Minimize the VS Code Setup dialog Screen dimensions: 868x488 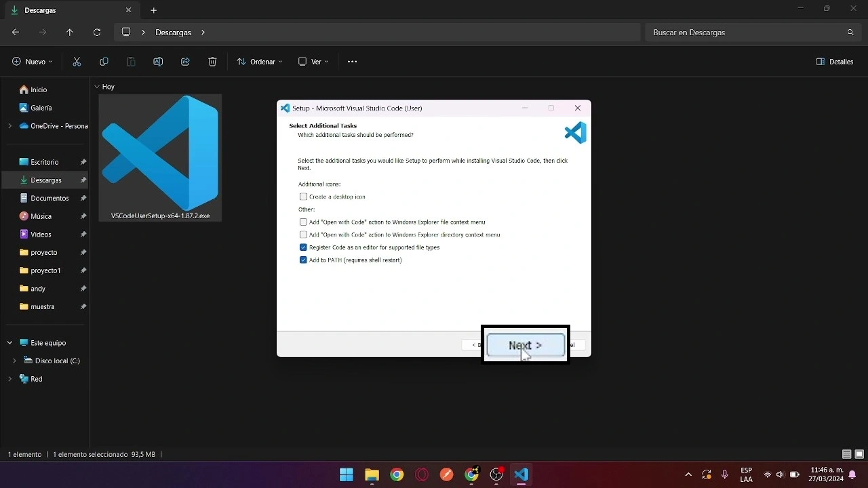525,108
